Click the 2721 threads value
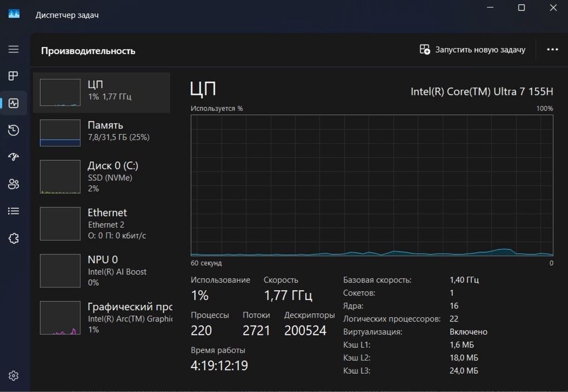Screen dimensions: 568x392 click(256, 331)
